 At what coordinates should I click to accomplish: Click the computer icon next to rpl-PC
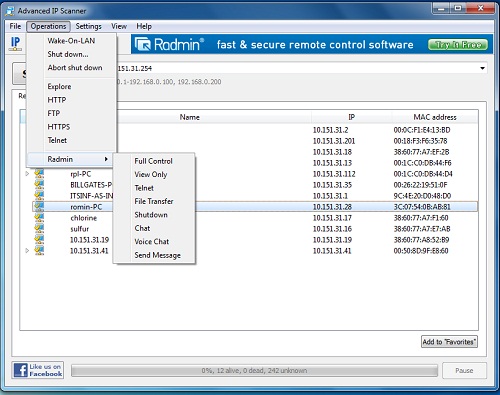(x=39, y=173)
